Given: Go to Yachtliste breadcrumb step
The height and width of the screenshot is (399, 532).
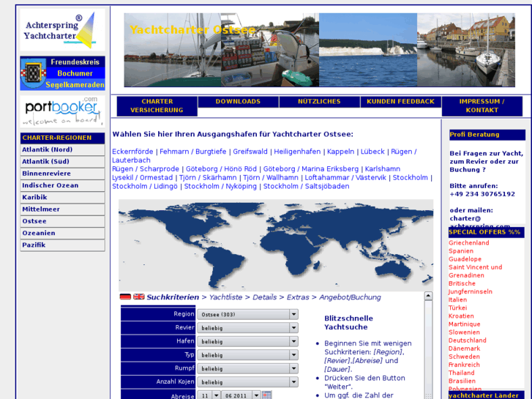Looking at the screenshot, I should (x=225, y=297).
